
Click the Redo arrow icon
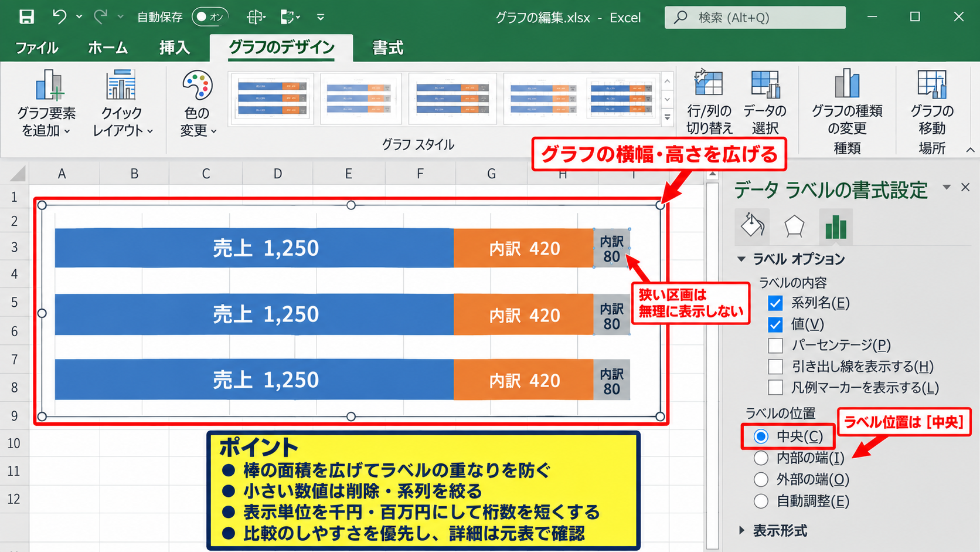(101, 16)
